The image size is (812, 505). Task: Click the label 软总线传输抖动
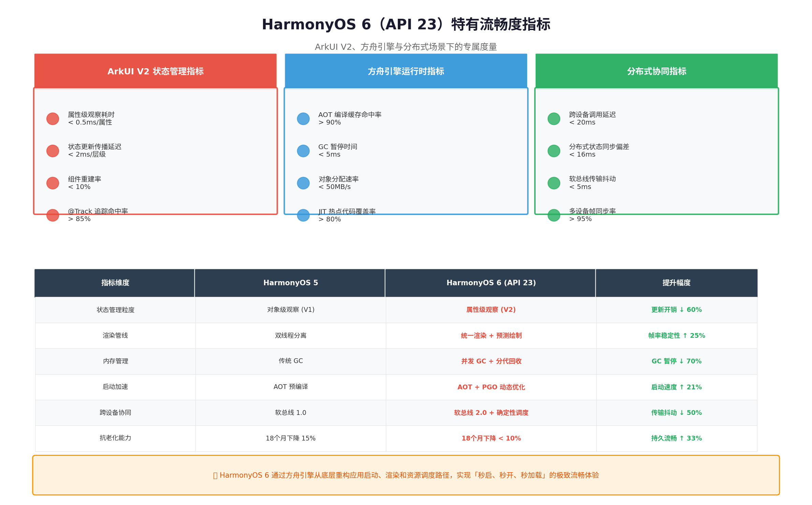[592, 179]
